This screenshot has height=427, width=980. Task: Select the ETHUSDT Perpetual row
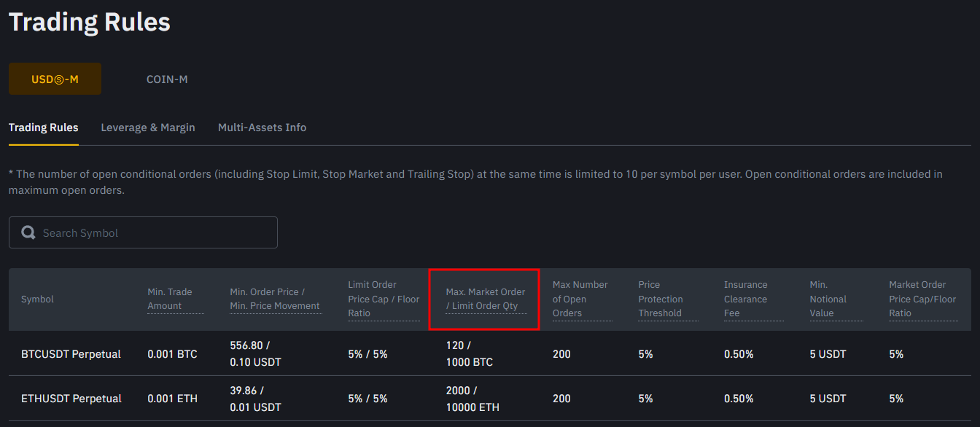[71, 399]
